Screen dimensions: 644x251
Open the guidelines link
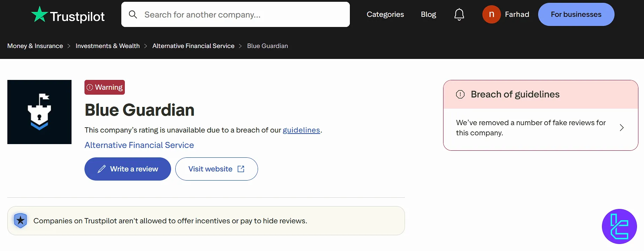point(301,130)
